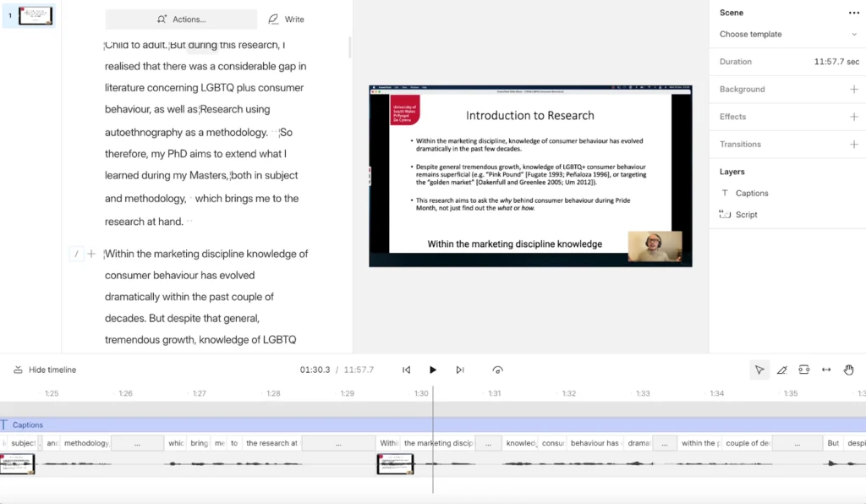Open the playback speed control
This screenshot has height=504, width=866.
pyautogui.click(x=498, y=370)
